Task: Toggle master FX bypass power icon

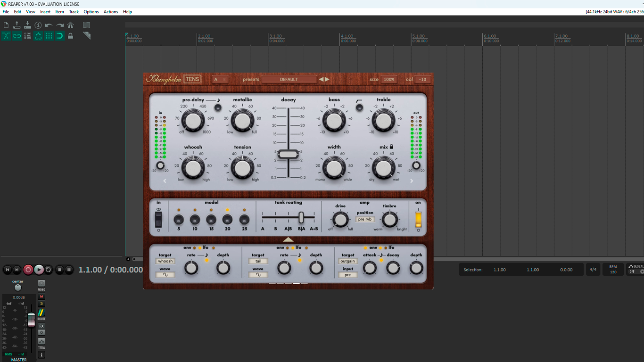Action: 41,332
